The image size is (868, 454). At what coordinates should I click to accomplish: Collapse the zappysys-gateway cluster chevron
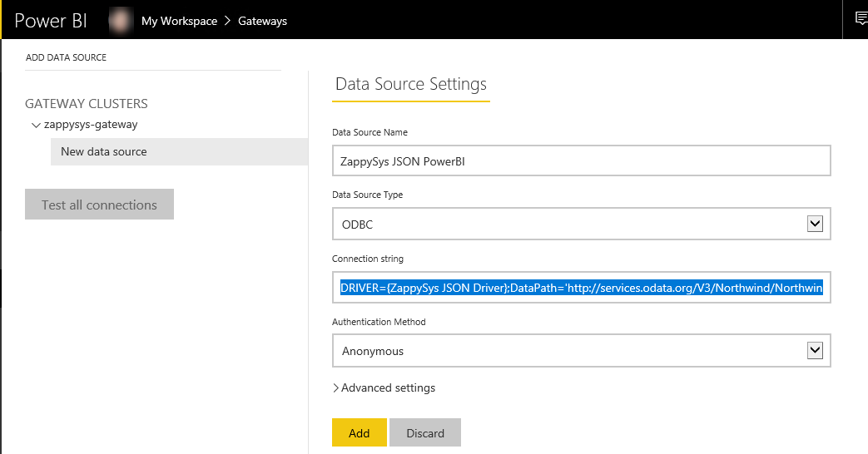coord(36,125)
